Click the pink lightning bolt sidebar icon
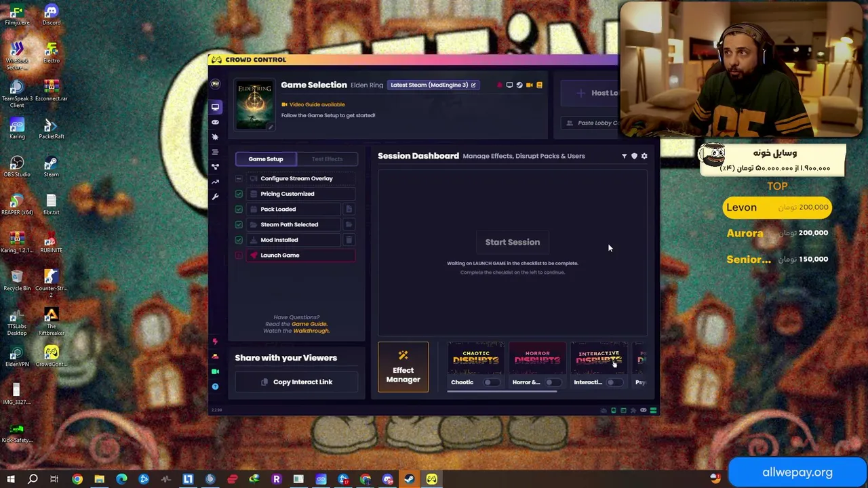Viewport: 868px width, 488px height. 215,342
